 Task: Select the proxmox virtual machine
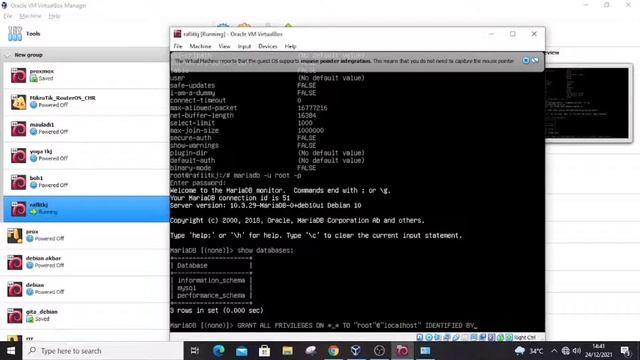(x=86, y=75)
